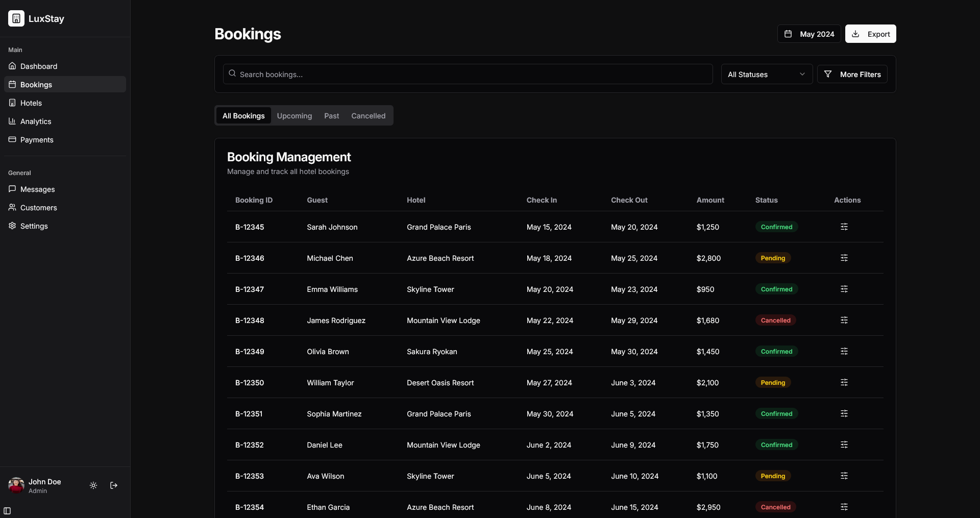Open More Filters
980x518 pixels.
coord(852,74)
